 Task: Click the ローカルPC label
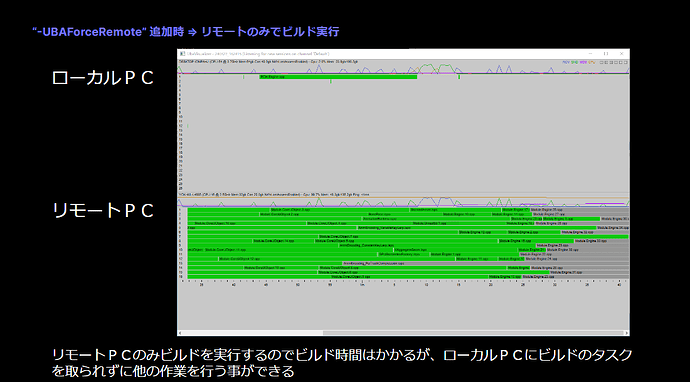click(x=103, y=78)
